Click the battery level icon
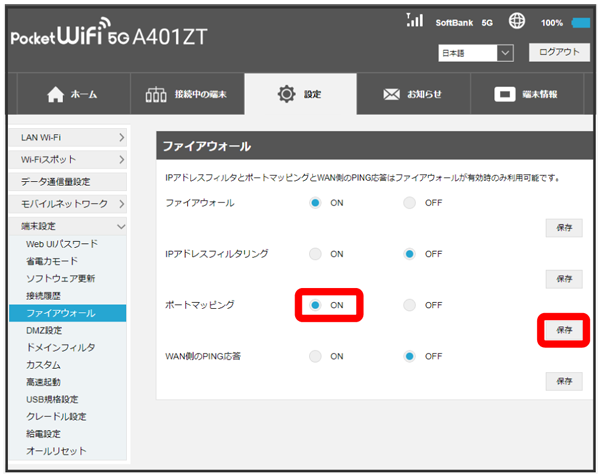The width and height of the screenshot is (600, 476). pyautogui.click(x=581, y=22)
